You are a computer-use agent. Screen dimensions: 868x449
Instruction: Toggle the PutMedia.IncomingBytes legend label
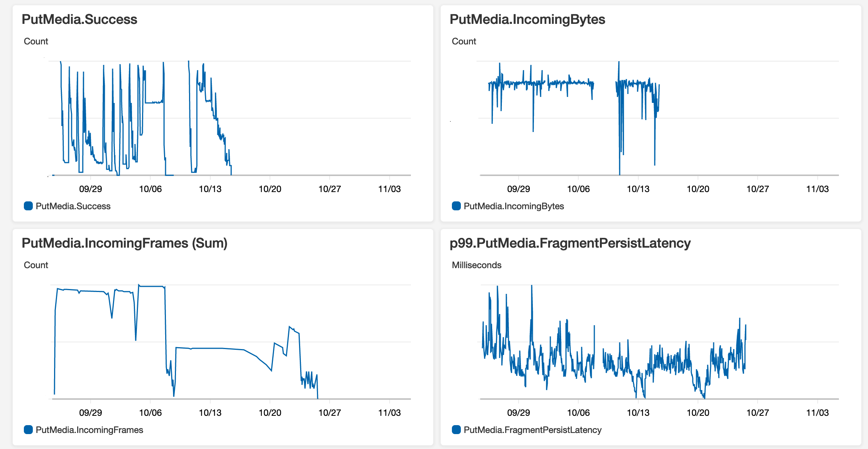pyautogui.click(x=513, y=206)
